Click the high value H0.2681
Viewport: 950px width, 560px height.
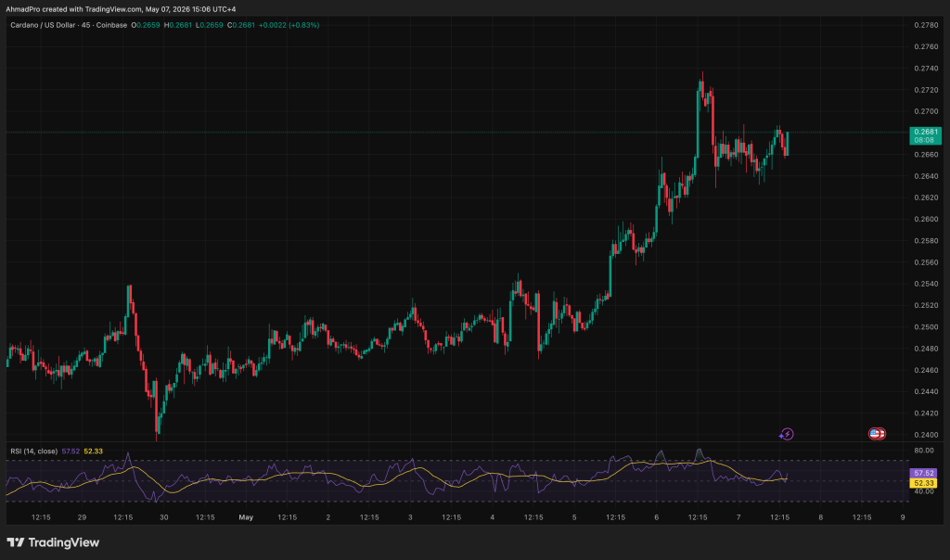click(x=177, y=25)
